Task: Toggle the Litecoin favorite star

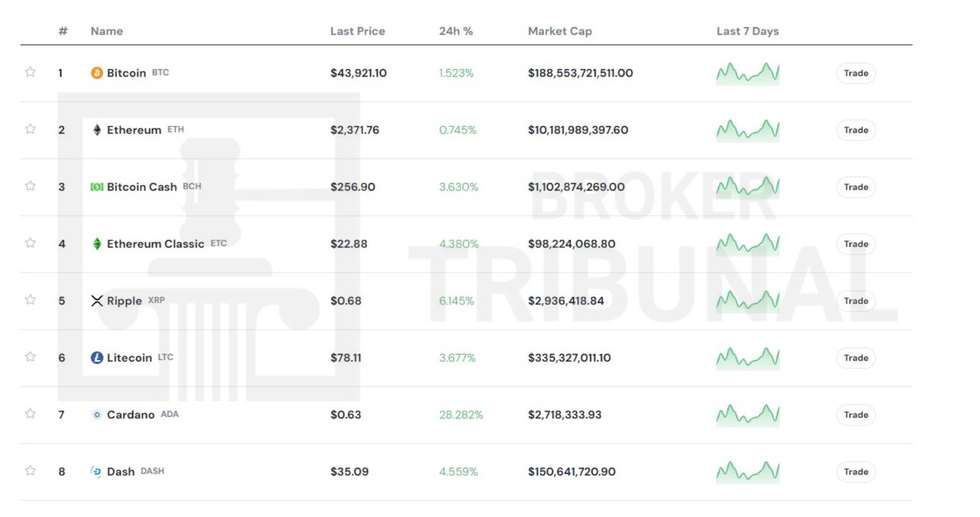Action: tap(30, 356)
